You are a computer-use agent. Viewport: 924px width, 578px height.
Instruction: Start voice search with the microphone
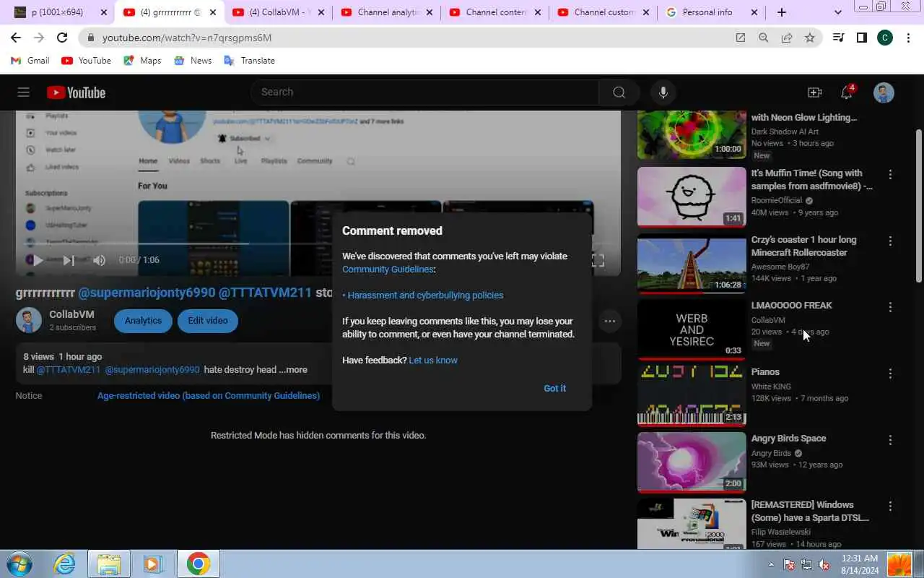pyautogui.click(x=663, y=92)
